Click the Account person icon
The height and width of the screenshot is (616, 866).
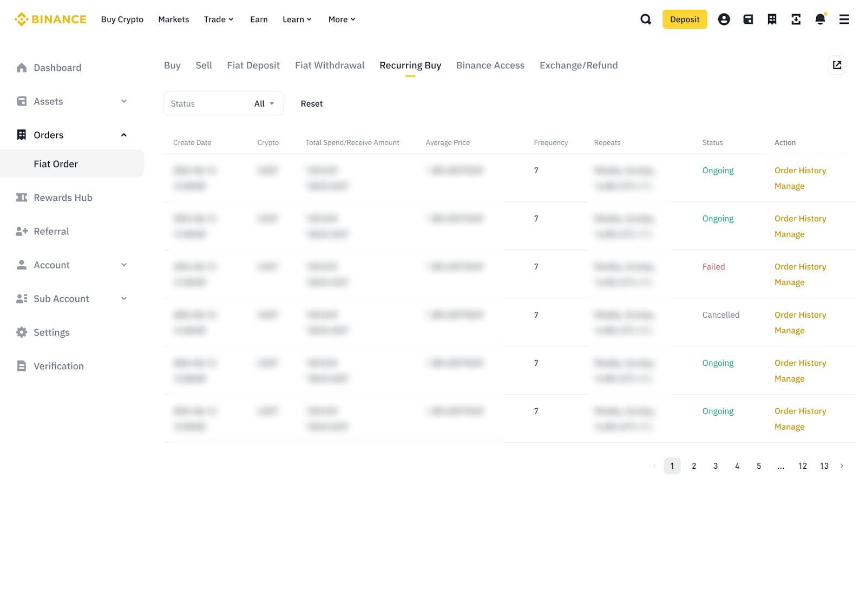(22, 265)
